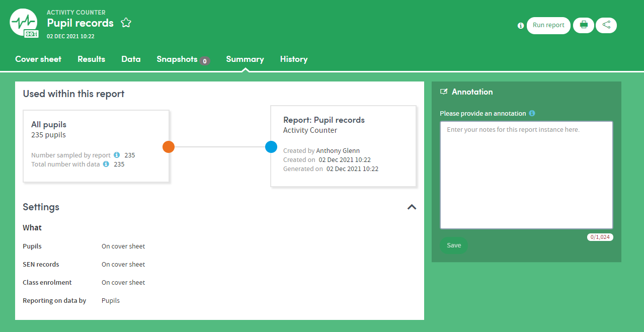Save the annotation with the Save button

pos(454,245)
